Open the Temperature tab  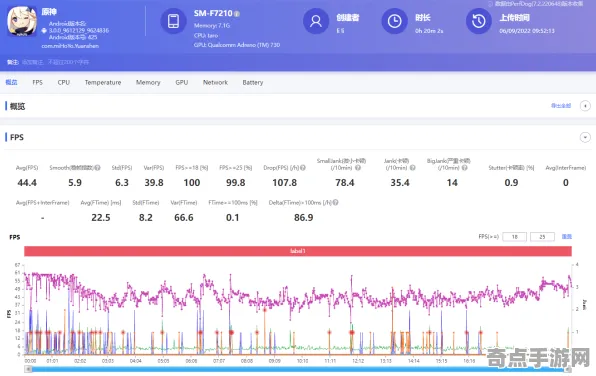[x=103, y=82]
